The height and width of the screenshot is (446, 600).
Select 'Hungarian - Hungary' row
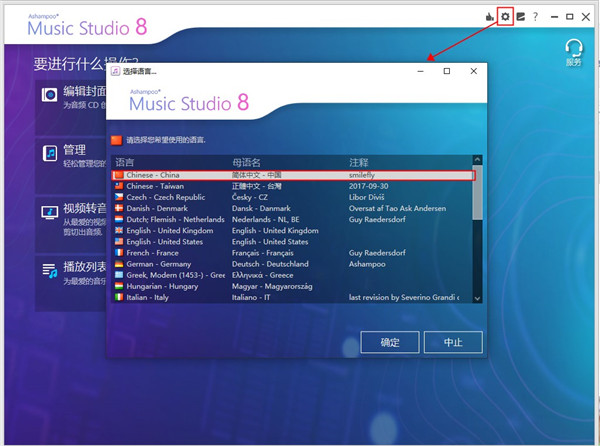(293, 286)
